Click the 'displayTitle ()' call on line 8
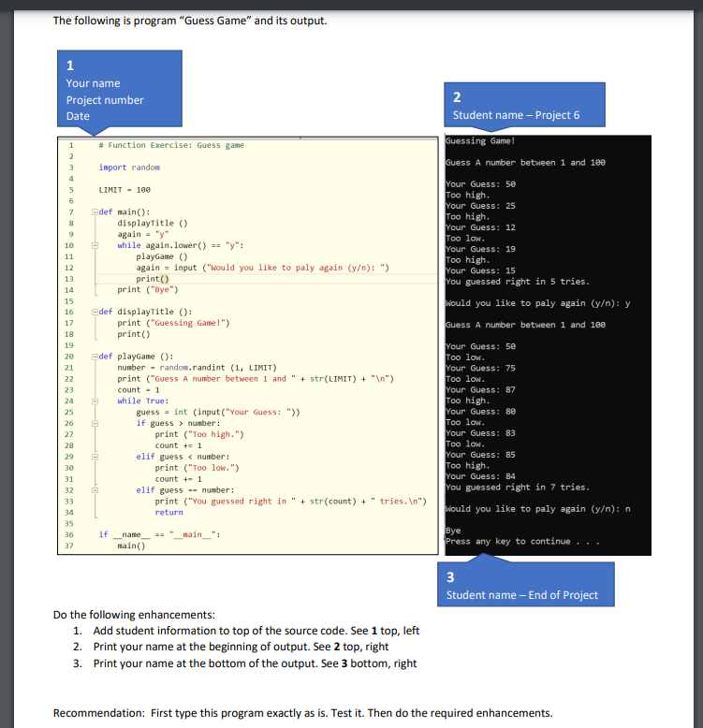Screen dimensions: 703x728 click(153, 224)
